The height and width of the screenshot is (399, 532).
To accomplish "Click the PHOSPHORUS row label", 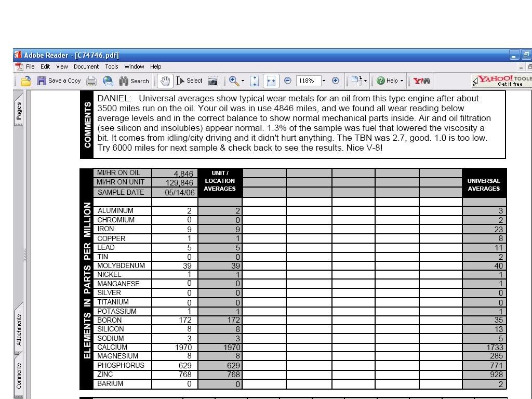I will tap(121, 365).
